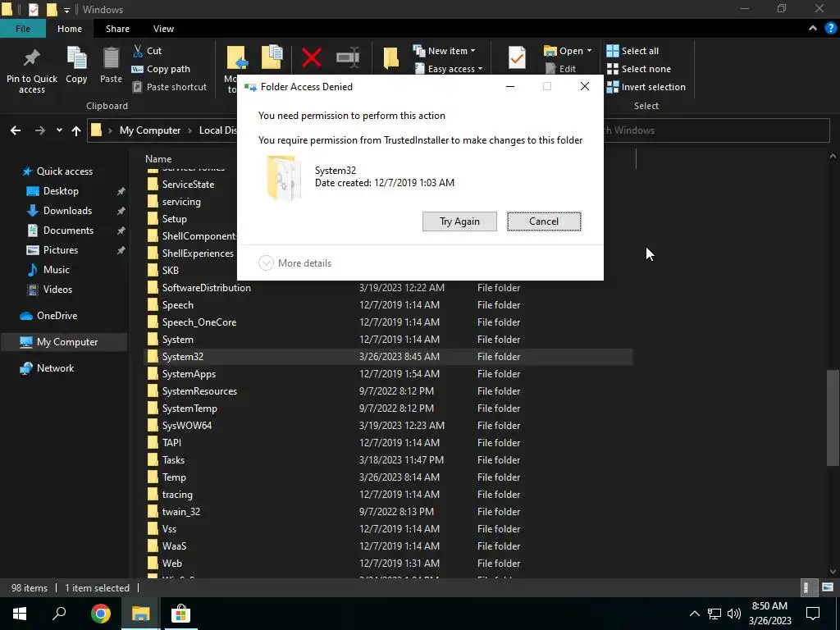Click the Forward navigation arrow
The width and height of the screenshot is (840, 630).
[x=40, y=130]
